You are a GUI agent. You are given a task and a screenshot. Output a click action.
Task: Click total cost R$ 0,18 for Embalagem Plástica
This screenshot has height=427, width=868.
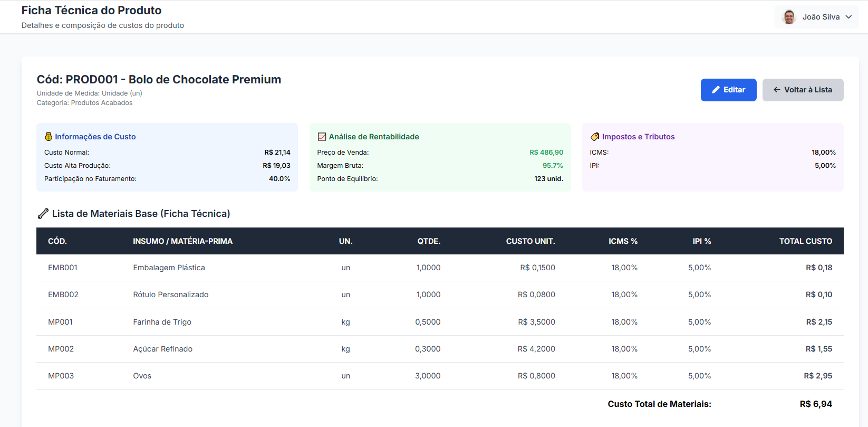coord(819,268)
